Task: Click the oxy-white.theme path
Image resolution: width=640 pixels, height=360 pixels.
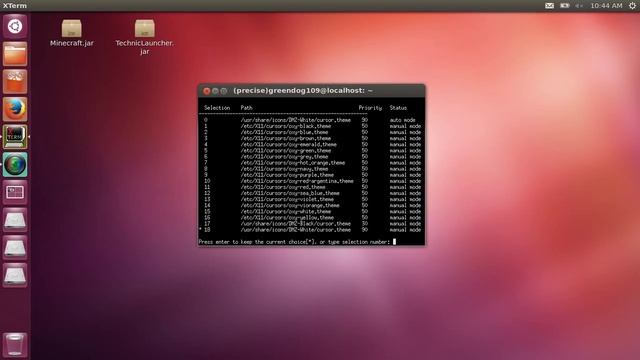Action: 286,212
